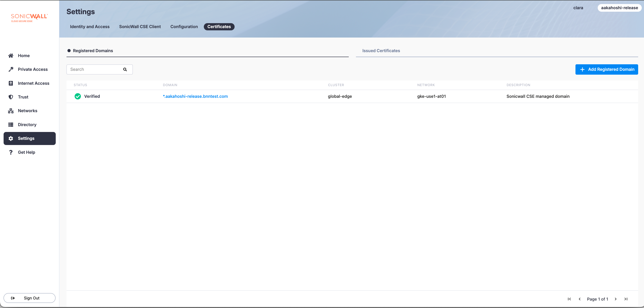Open Private Access key icon
644x308 pixels.
[11, 69]
